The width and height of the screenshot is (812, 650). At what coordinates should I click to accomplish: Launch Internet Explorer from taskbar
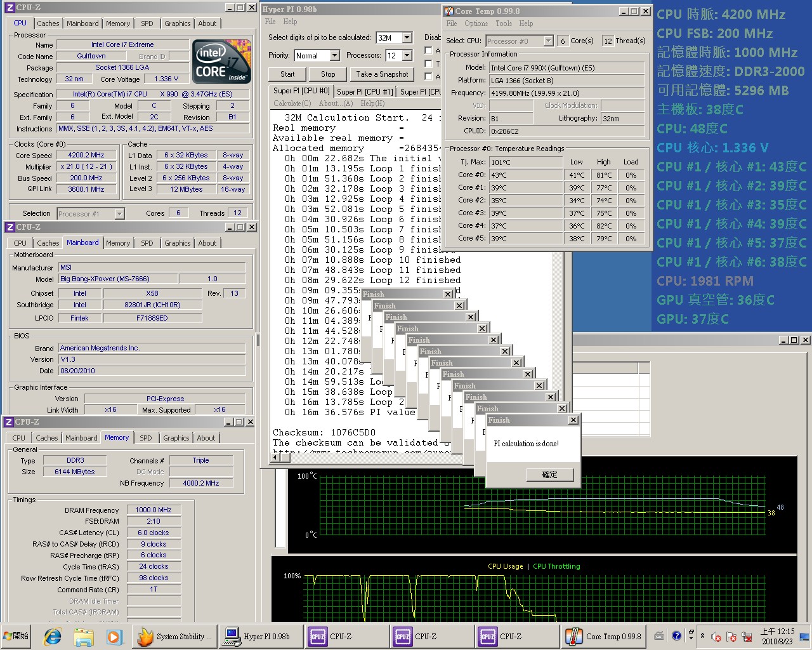coord(53,636)
